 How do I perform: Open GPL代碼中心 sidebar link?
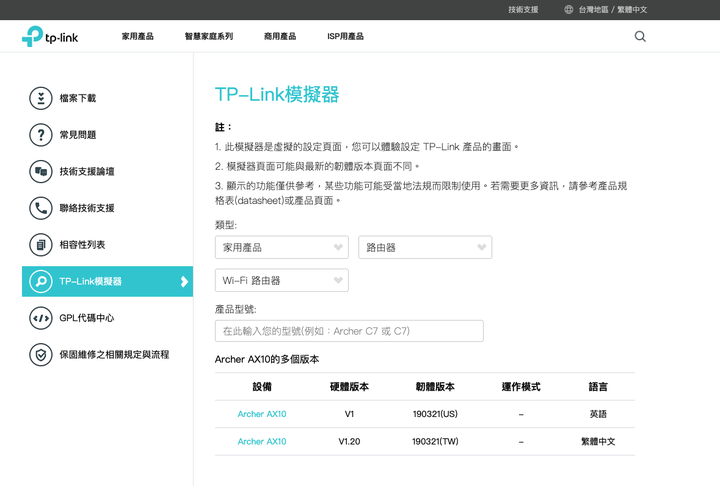tap(87, 318)
